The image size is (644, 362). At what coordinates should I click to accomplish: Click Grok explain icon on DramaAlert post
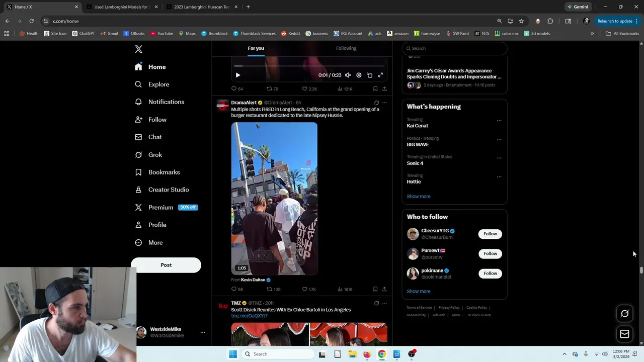point(376,103)
